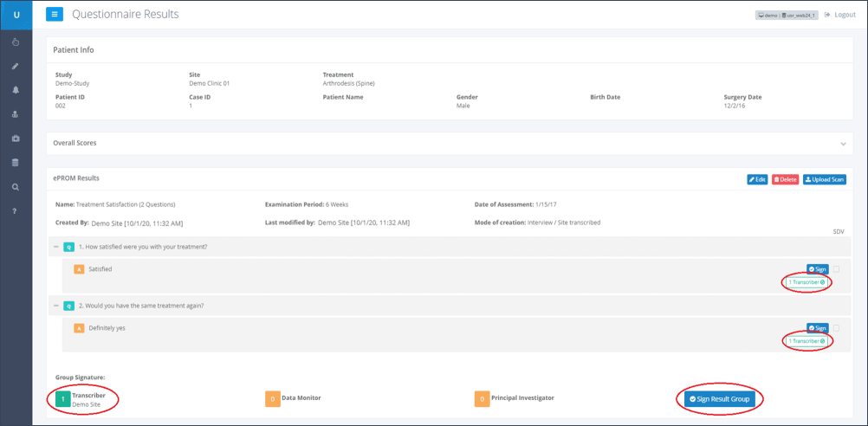This screenshot has height=426, width=868.
Task: Click the green Transcriber count badge
Action: tap(63, 399)
